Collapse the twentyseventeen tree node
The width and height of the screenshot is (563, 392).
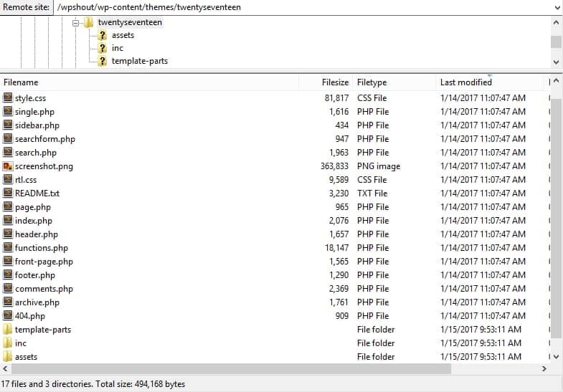[x=77, y=22]
